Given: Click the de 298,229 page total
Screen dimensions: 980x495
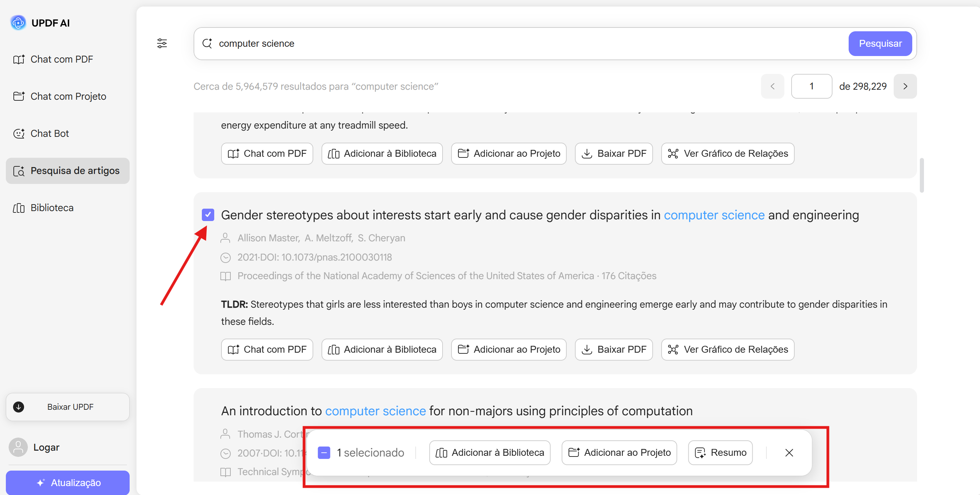Looking at the screenshot, I should (863, 86).
